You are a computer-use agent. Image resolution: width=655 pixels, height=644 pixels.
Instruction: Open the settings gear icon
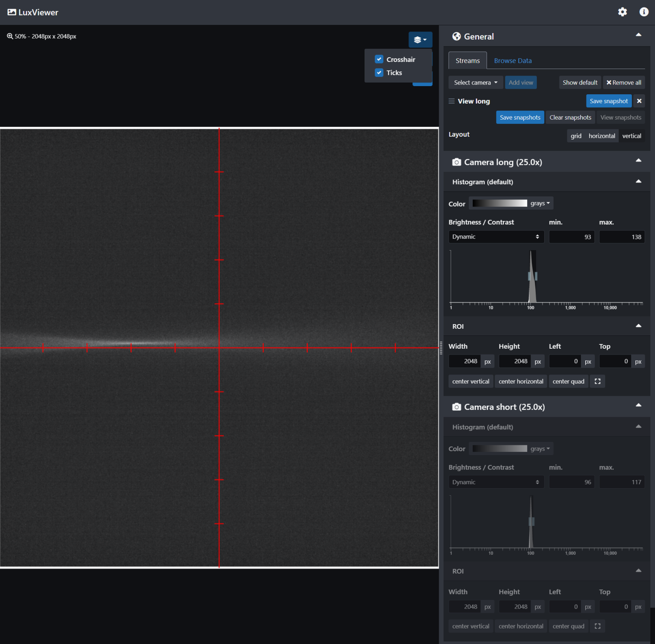(x=622, y=12)
